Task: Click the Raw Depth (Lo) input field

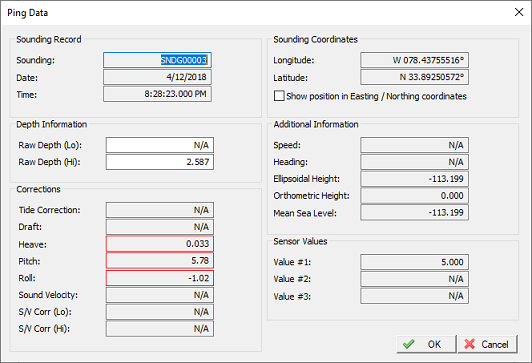Action: pyautogui.click(x=160, y=145)
